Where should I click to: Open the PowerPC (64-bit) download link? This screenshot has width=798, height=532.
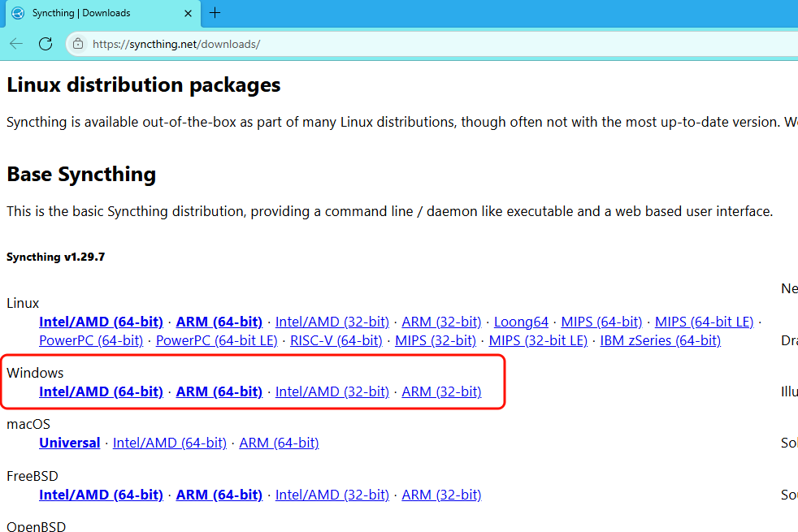point(91,341)
